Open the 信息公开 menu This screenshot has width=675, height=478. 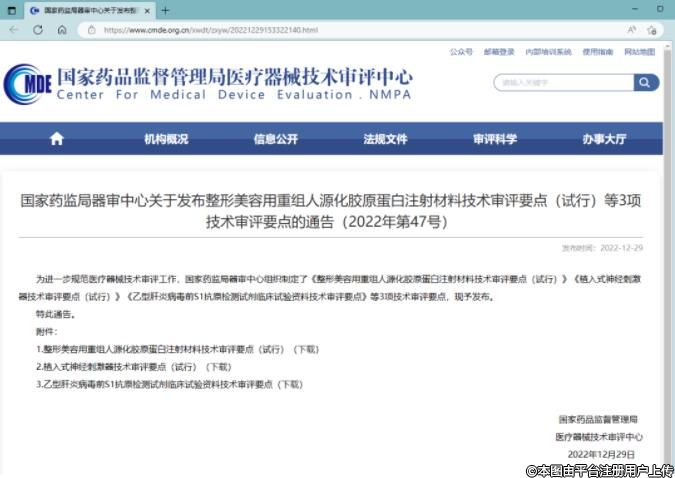point(275,139)
